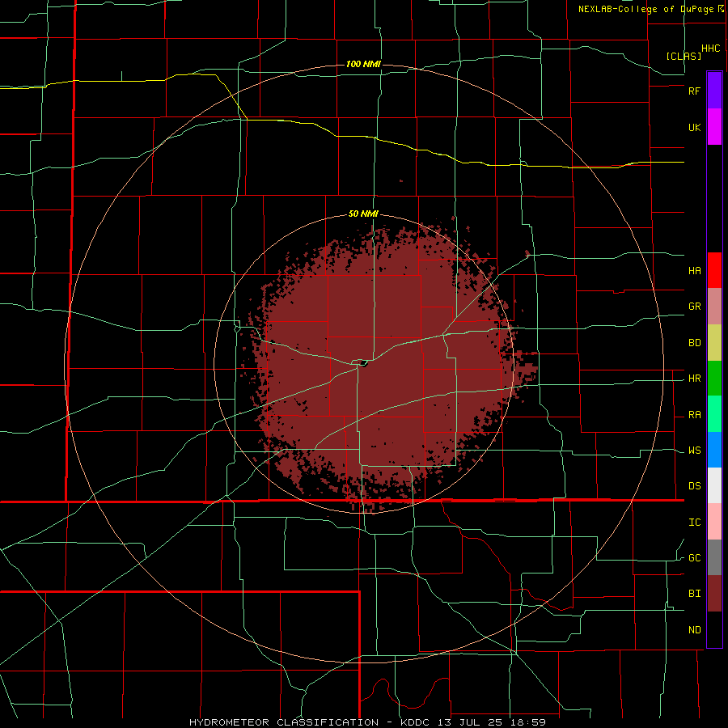The width and height of the screenshot is (728, 728).
Task: Click the UK magenta legend swatch
Action: pos(714,127)
